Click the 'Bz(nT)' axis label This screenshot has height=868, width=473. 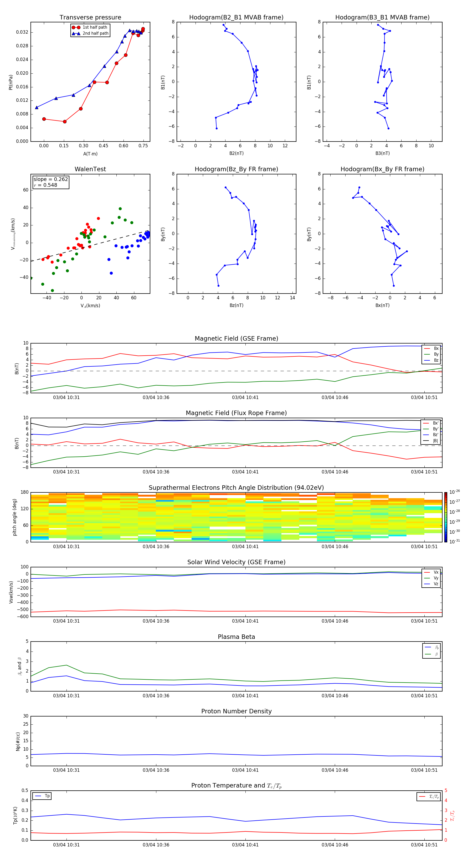(236, 305)
